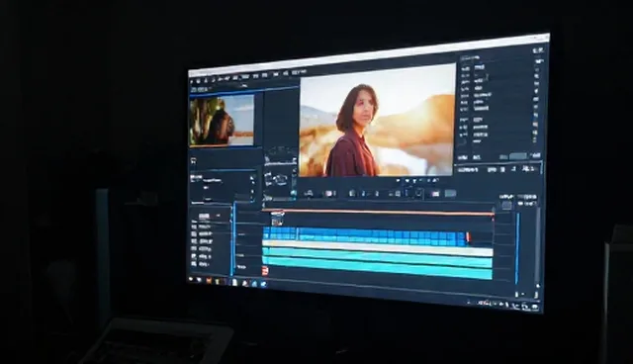This screenshot has width=633, height=364.
Task: Click the gray button in the right properties panel
Action: (517, 156)
